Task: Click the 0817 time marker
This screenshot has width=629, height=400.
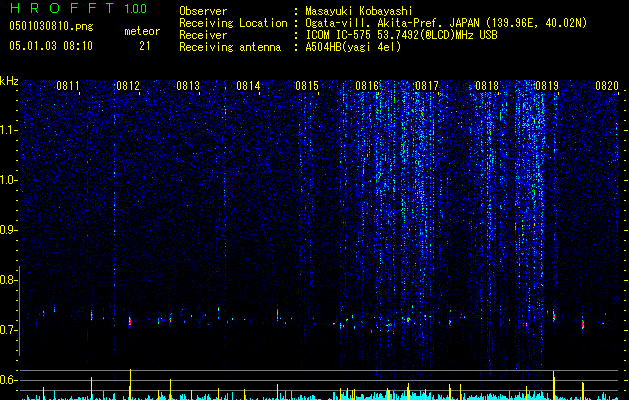Action: [427, 86]
